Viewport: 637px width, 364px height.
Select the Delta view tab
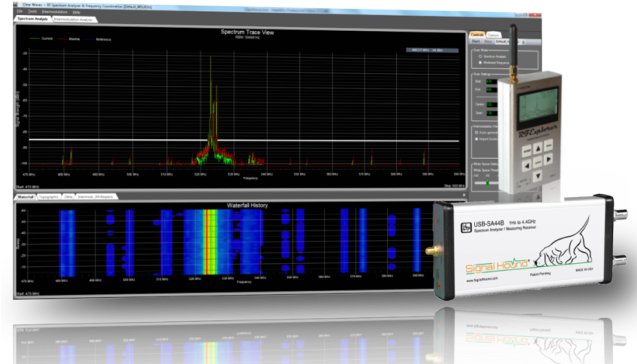click(x=68, y=197)
